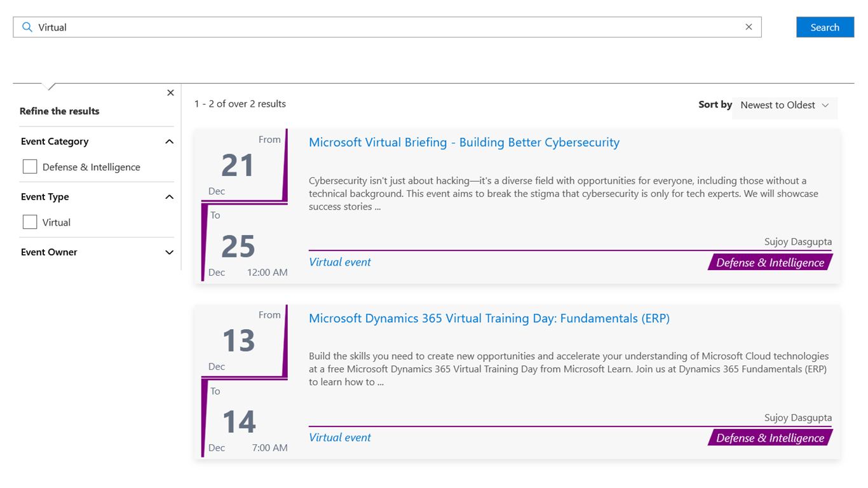Open Microsoft Virtual Briefing Cybersecurity event
Image resolution: width=868 pixels, height=488 pixels.
tap(464, 142)
